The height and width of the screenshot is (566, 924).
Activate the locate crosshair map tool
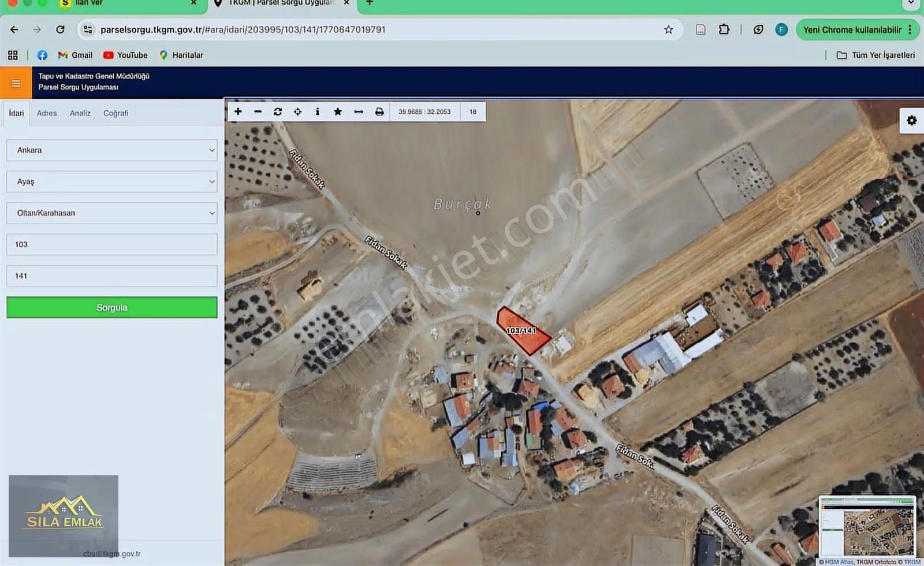pos(297,111)
